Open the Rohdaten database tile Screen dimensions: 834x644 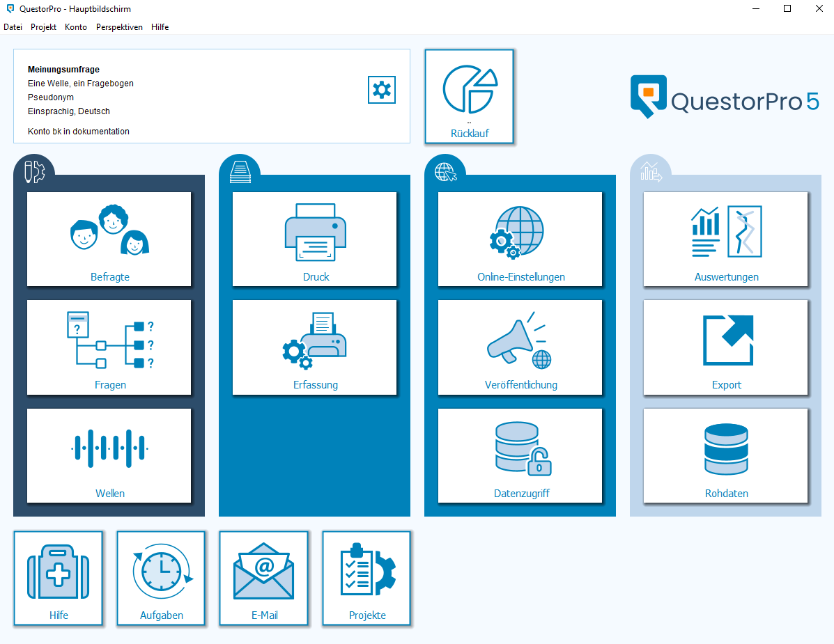click(725, 455)
